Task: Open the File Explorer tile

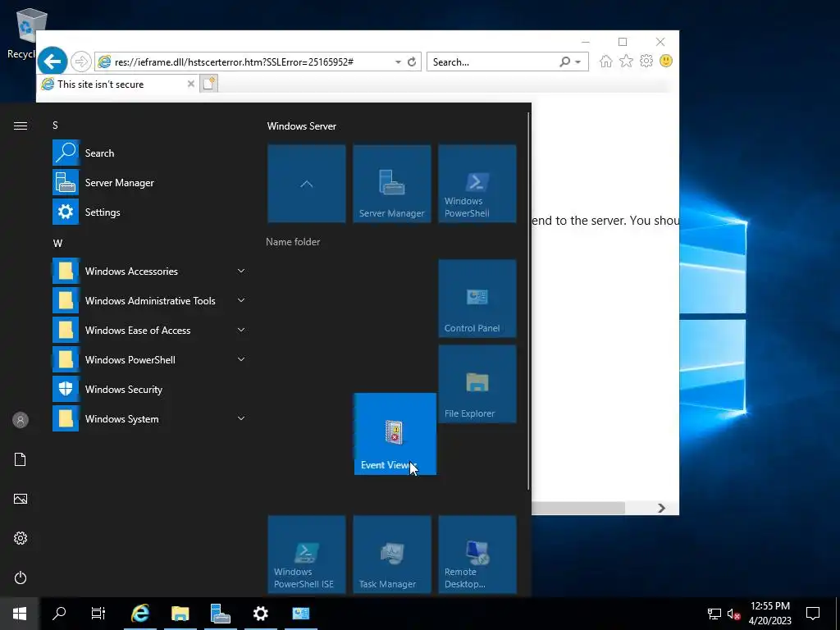Action: (477, 384)
